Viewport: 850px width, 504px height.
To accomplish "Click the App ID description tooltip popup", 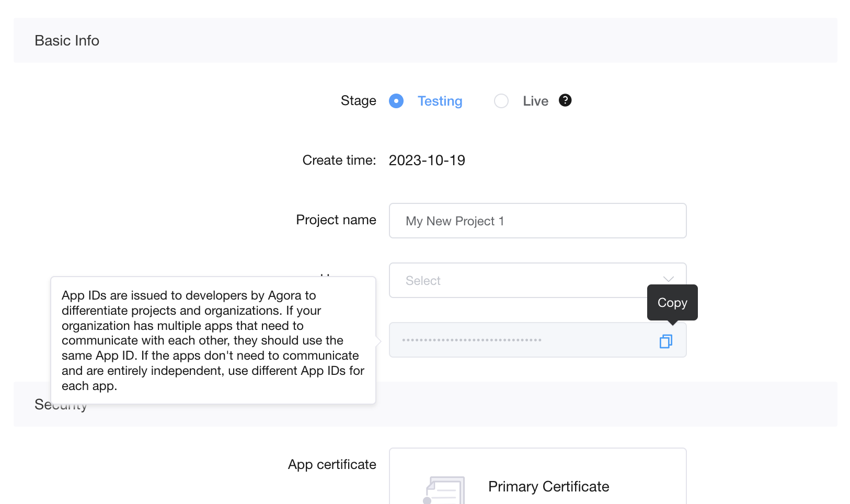I will 213,340.
